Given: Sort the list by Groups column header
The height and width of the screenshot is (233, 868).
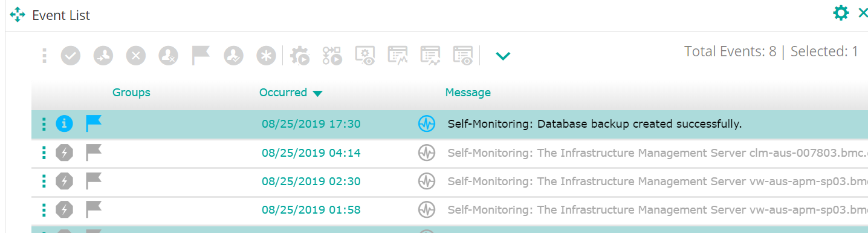Looking at the screenshot, I should (131, 93).
